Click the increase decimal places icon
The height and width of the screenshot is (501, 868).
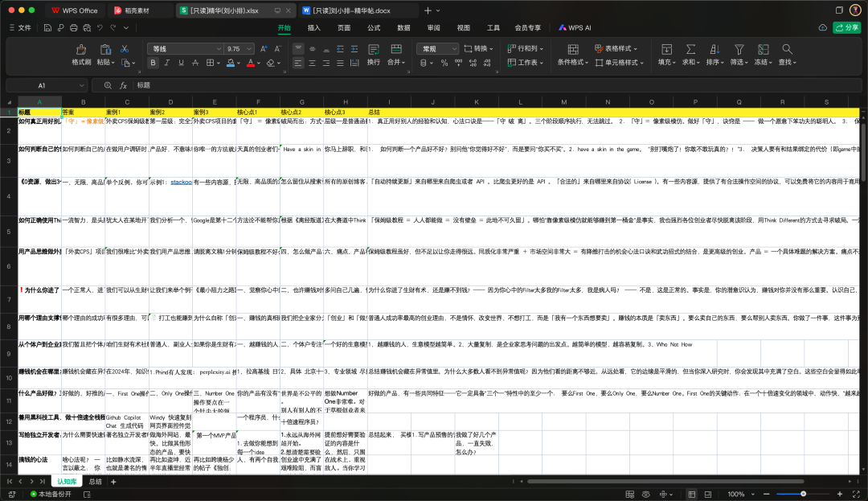click(473, 63)
